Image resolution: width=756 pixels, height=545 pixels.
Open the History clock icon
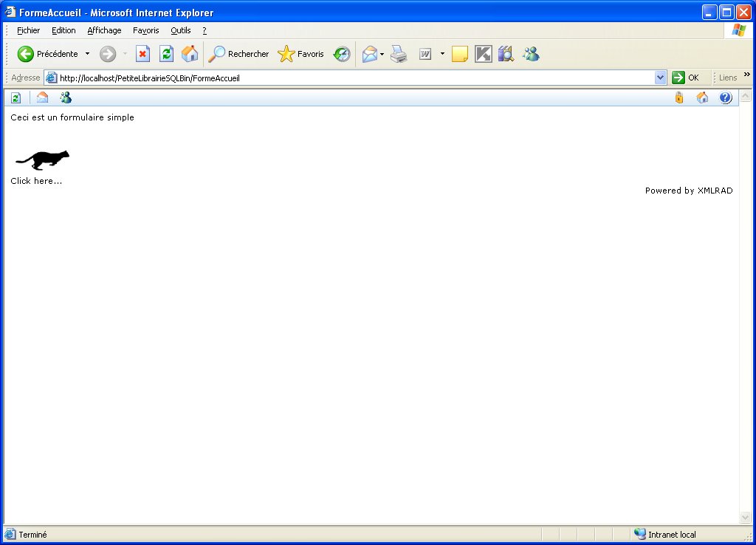click(x=342, y=54)
